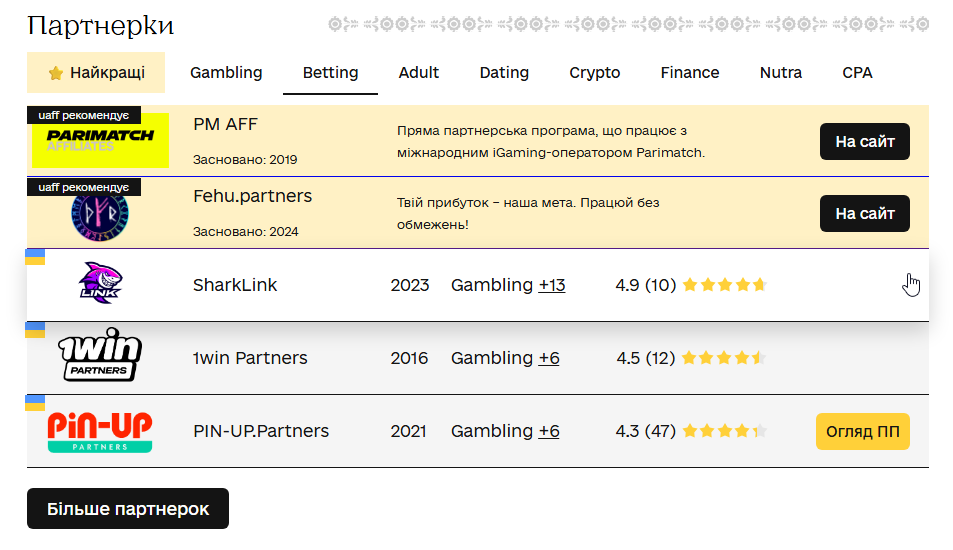Click the Fehu.partners round logo
Image resolution: width=953 pixels, height=550 pixels.
100,213
